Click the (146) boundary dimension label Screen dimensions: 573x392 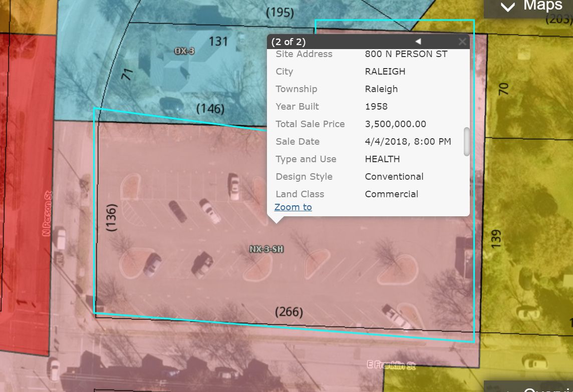pos(210,108)
